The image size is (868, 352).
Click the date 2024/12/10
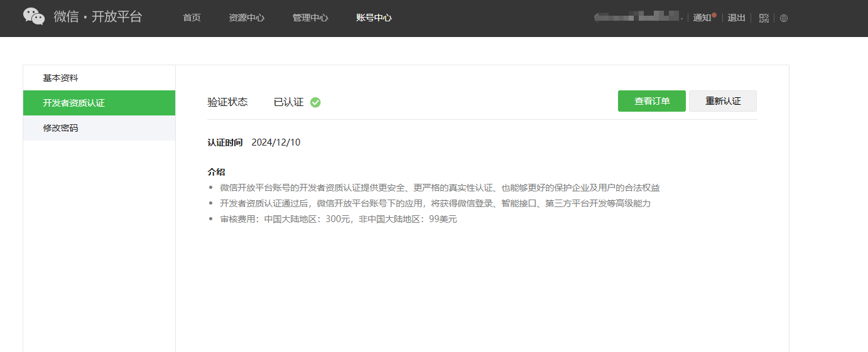tap(276, 142)
